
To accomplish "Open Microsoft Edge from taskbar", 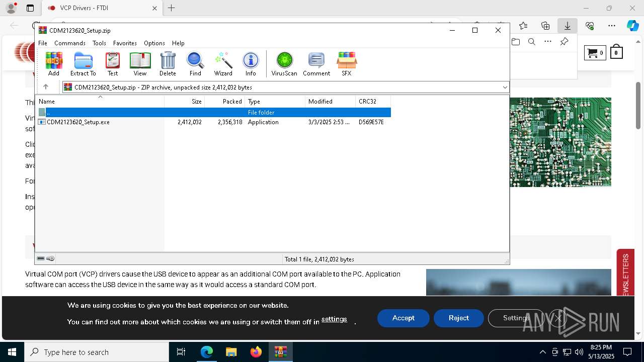I will click(206, 352).
